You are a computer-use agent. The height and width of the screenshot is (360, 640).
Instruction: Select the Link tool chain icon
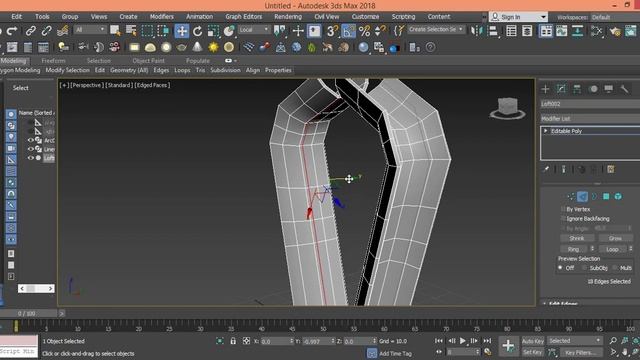pyautogui.click(x=31, y=31)
